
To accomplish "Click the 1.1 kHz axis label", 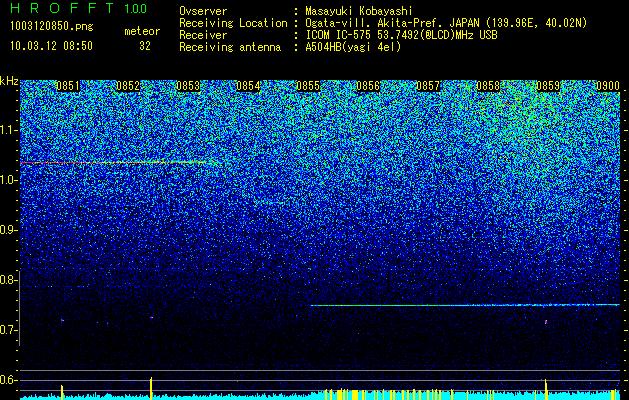I will coord(7,130).
